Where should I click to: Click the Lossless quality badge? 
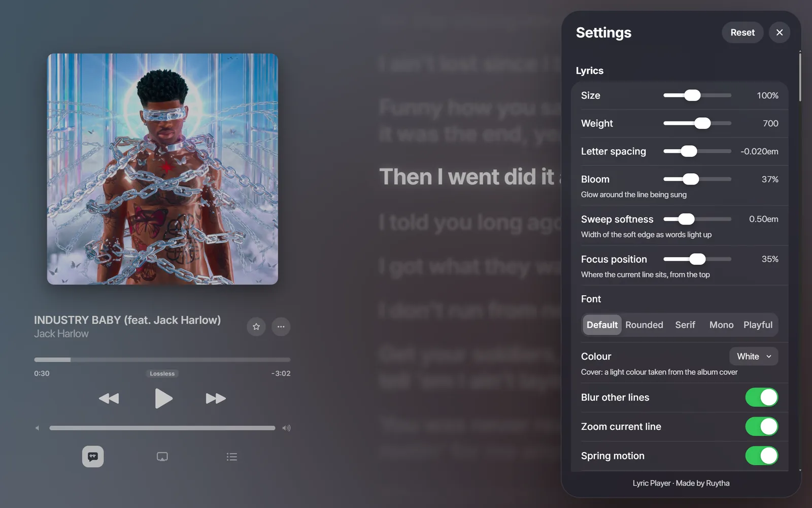pos(162,373)
